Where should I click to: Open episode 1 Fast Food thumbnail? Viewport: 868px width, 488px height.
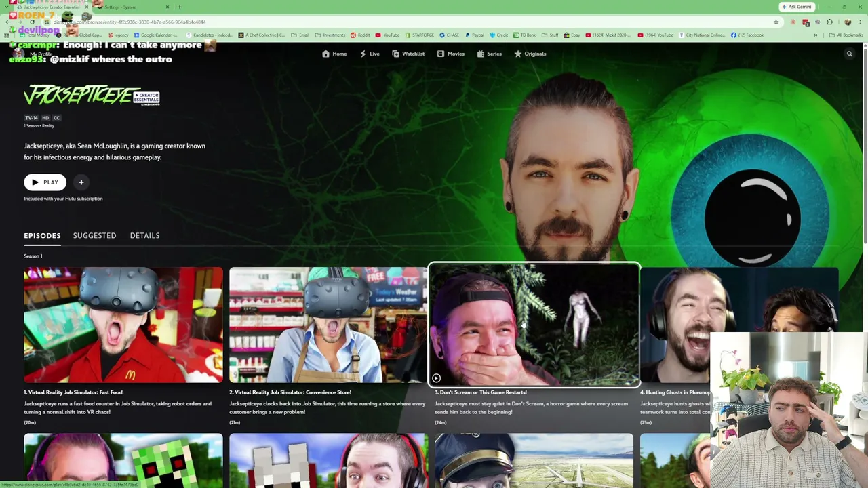(123, 325)
